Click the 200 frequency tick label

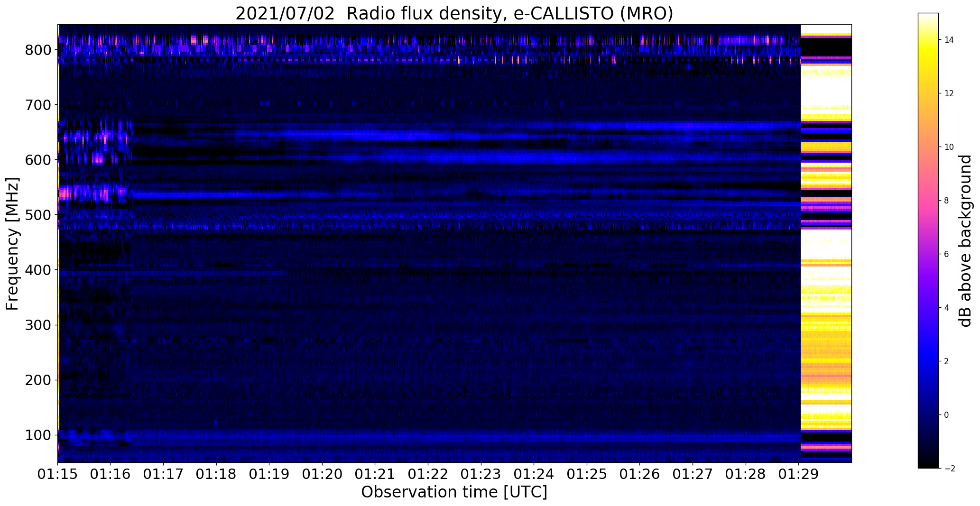coord(38,380)
